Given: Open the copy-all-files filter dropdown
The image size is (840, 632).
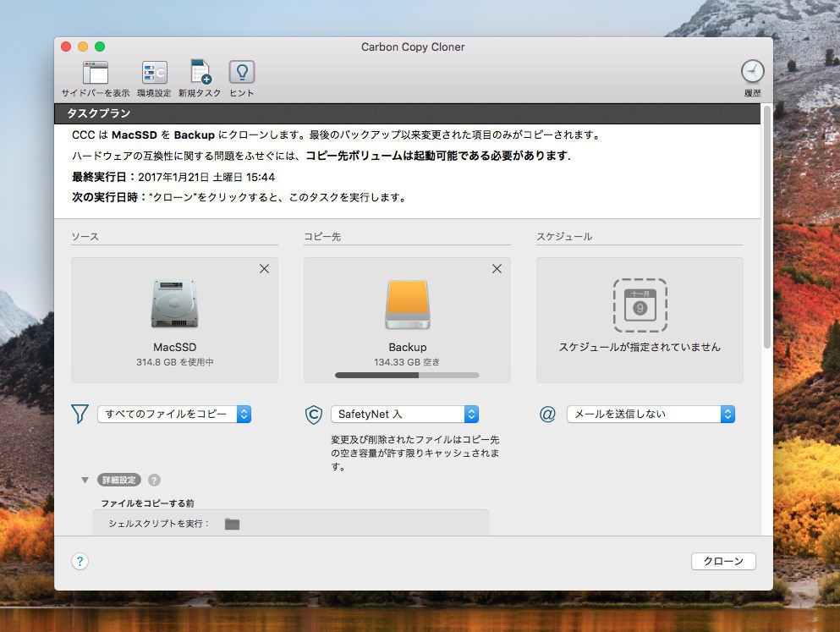Looking at the screenshot, I should [174, 414].
